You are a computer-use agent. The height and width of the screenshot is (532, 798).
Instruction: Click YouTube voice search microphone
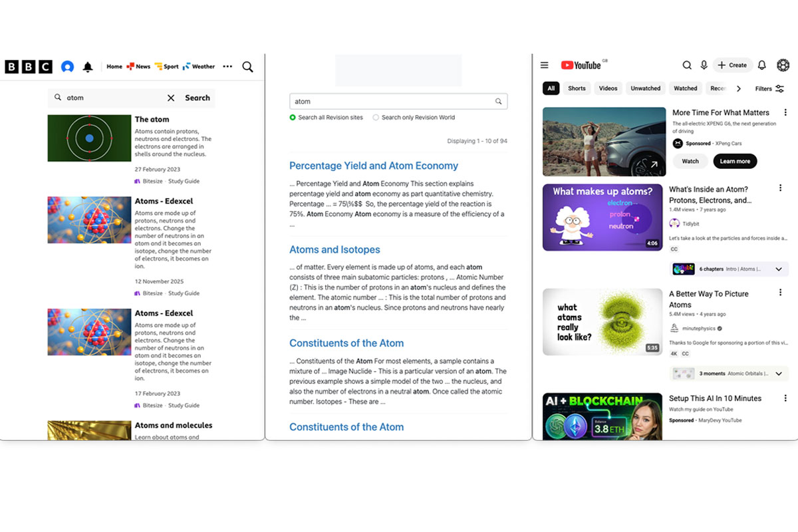pyautogui.click(x=704, y=65)
